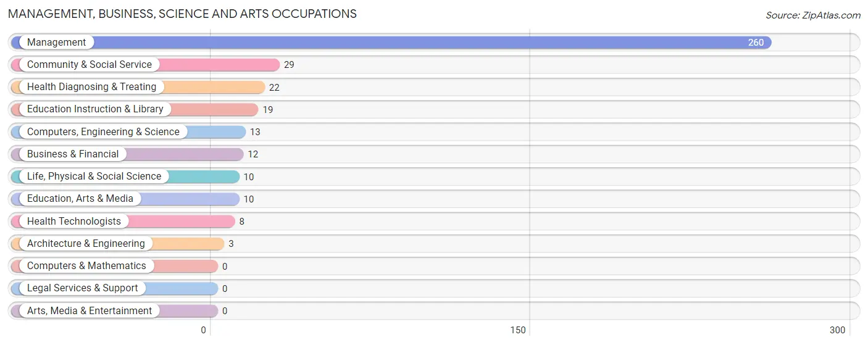Select the Business & Financial label
This screenshot has width=868, height=345.
click(x=73, y=154)
